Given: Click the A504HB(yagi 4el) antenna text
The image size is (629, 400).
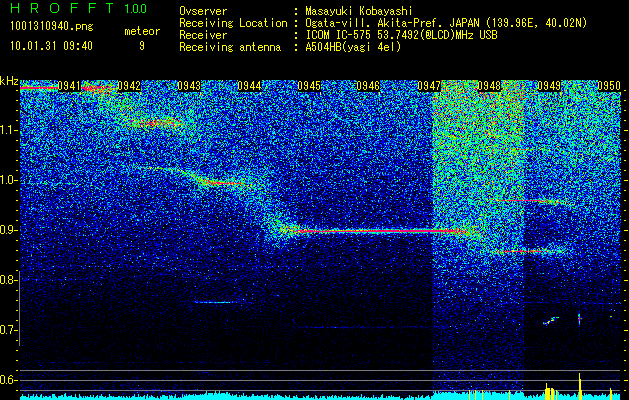Looking at the screenshot, I should pos(353,47).
